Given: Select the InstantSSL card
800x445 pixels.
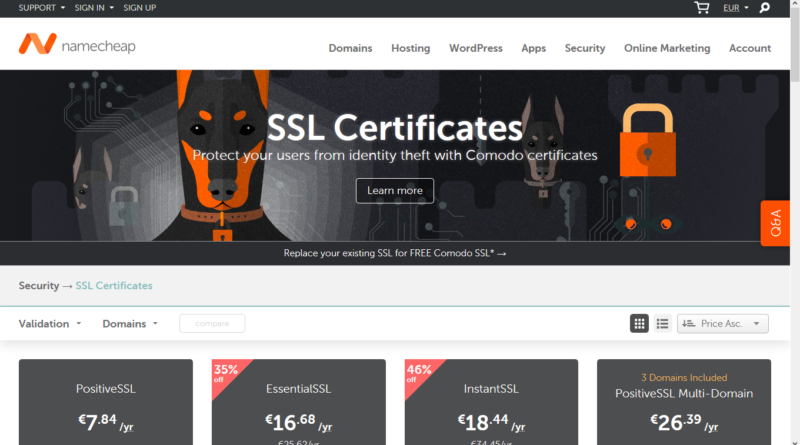Looking at the screenshot, I should 491,402.
